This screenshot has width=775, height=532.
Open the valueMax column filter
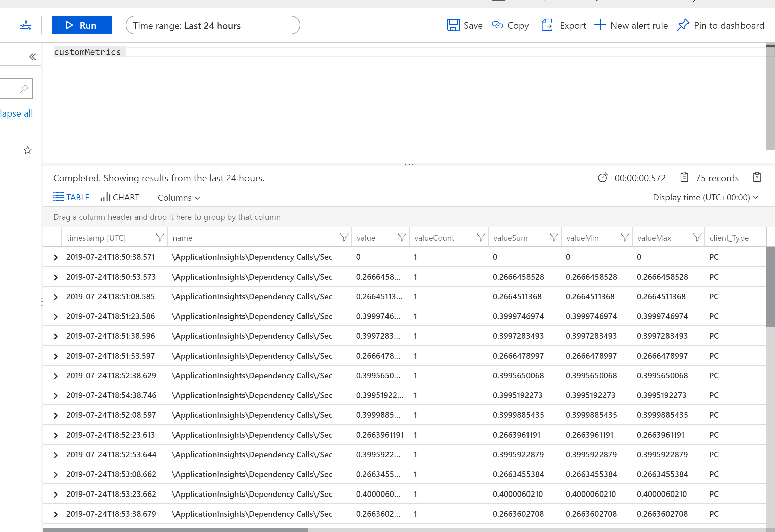(697, 237)
